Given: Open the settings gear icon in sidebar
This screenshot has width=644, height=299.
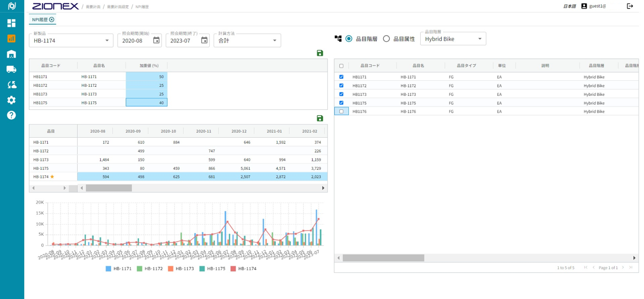Looking at the screenshot, I should [x=11, y=100].
